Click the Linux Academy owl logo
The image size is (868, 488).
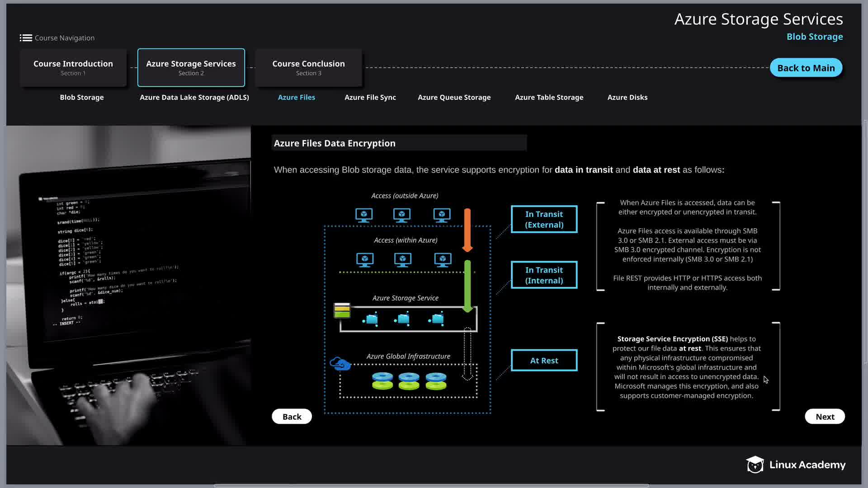755,465
